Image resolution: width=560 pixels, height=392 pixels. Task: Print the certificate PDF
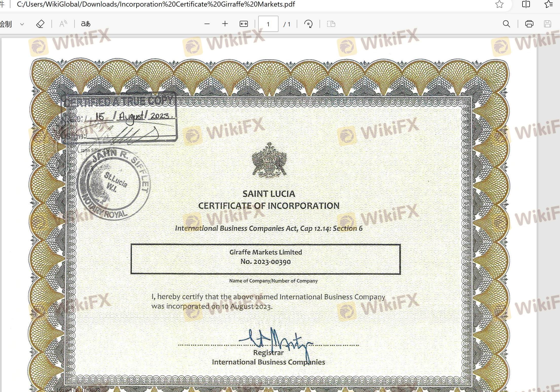pos(529,24)
